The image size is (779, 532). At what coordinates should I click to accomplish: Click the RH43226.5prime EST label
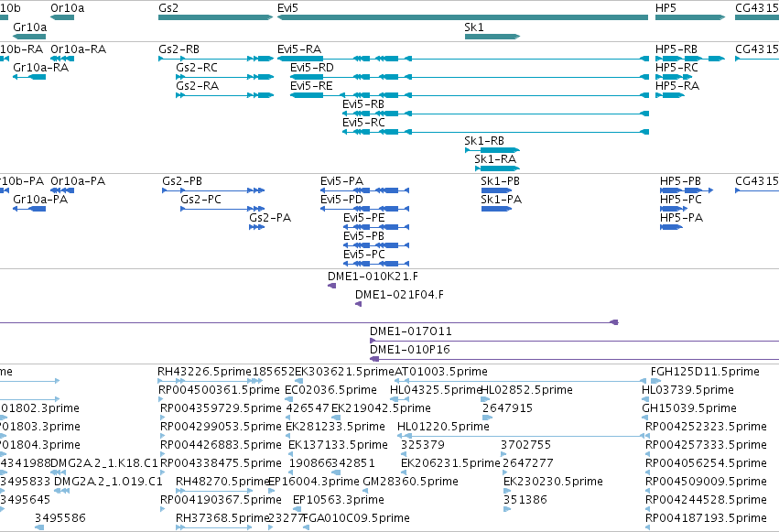tap(205, 372)
